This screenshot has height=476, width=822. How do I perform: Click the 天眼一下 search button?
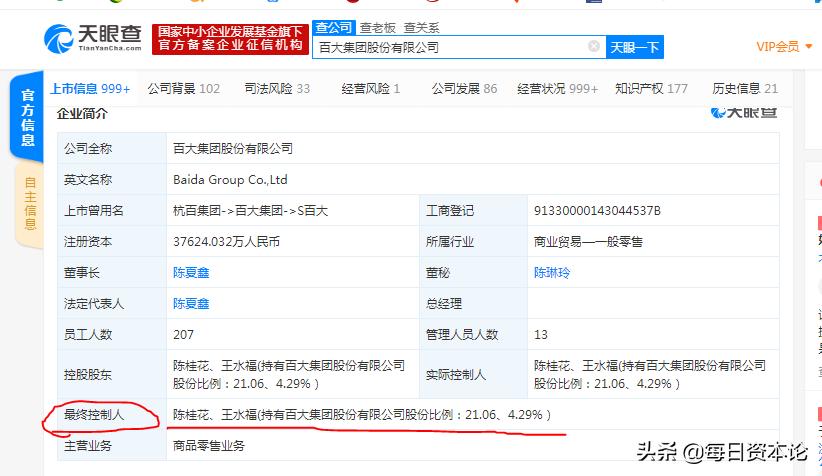point(634,47)
